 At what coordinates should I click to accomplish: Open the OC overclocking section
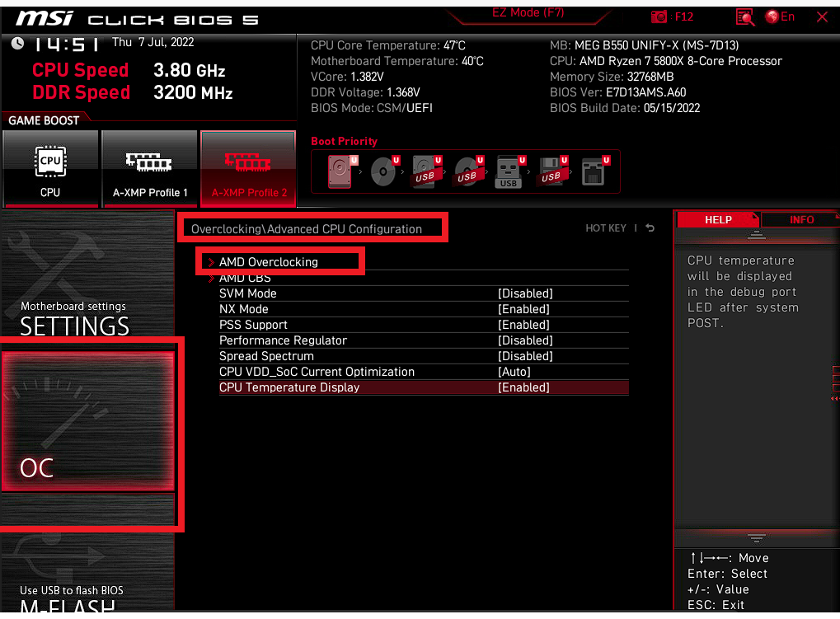click(x=88, y=421)
